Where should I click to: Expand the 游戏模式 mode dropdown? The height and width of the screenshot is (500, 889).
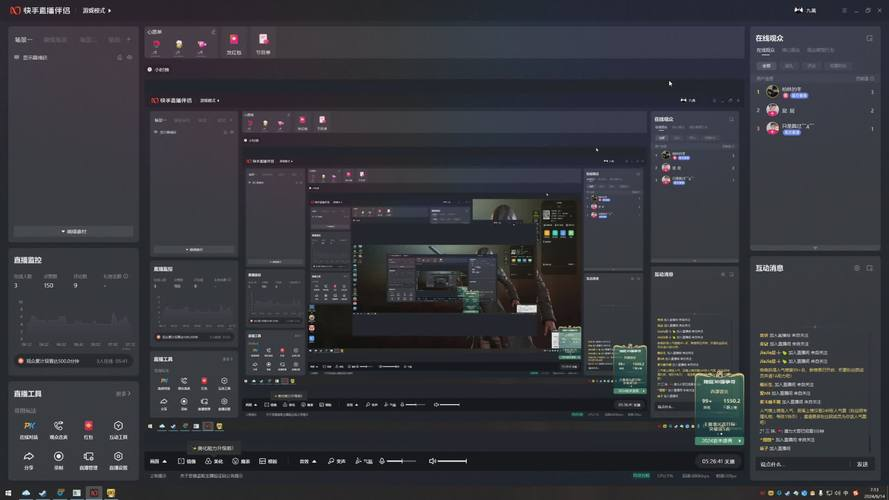point(97,11)
